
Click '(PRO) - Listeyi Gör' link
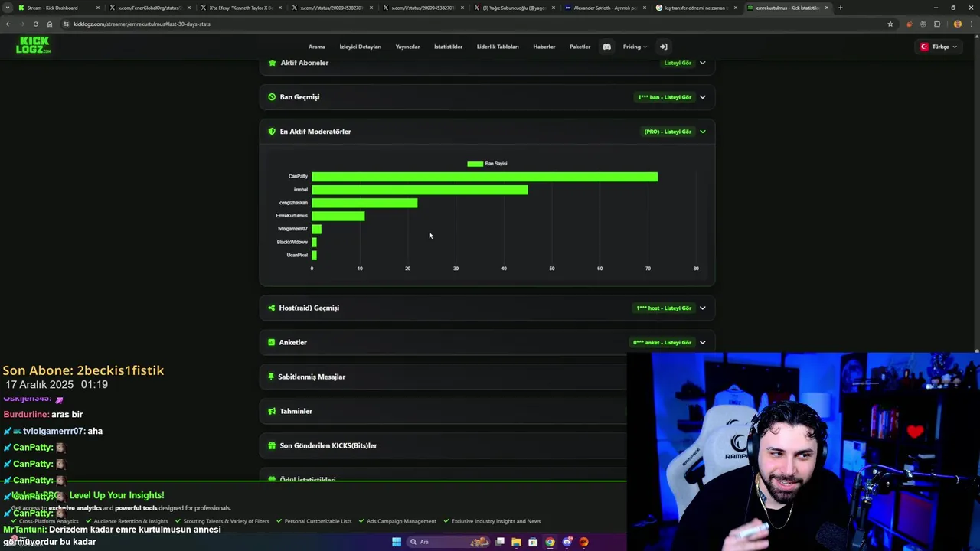coord(668,132)
